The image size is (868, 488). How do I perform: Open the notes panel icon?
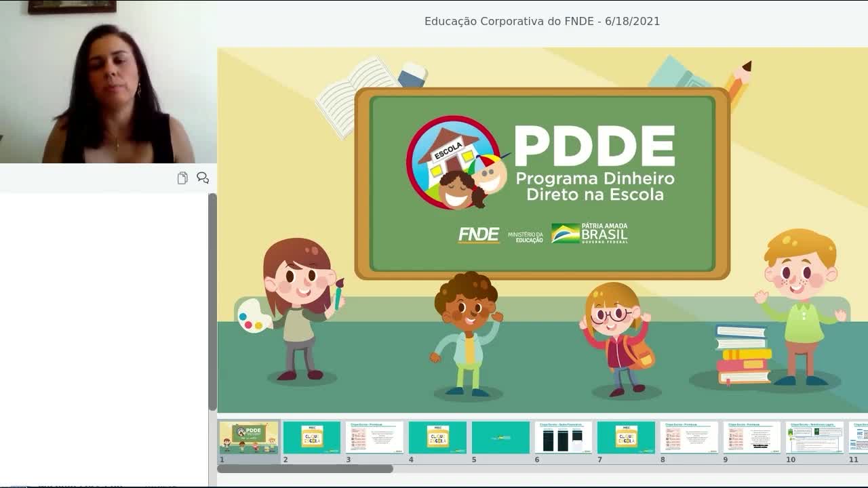point(182,178)
